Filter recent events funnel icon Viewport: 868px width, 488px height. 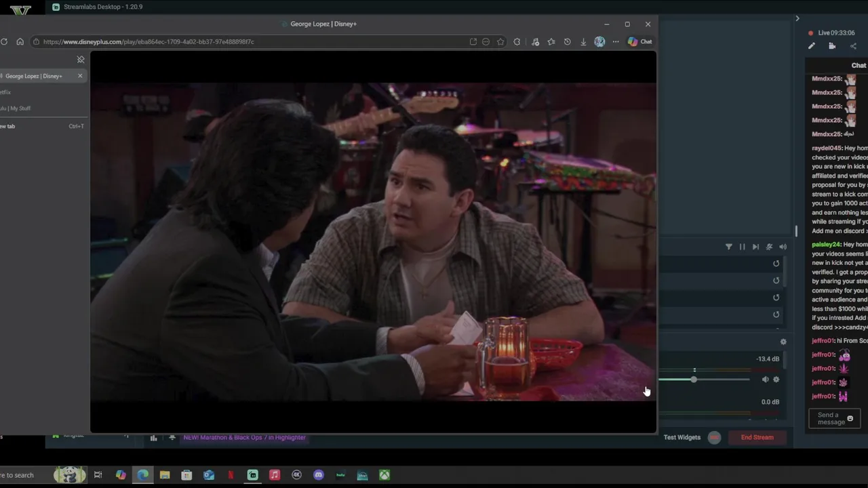click(729, 247)
